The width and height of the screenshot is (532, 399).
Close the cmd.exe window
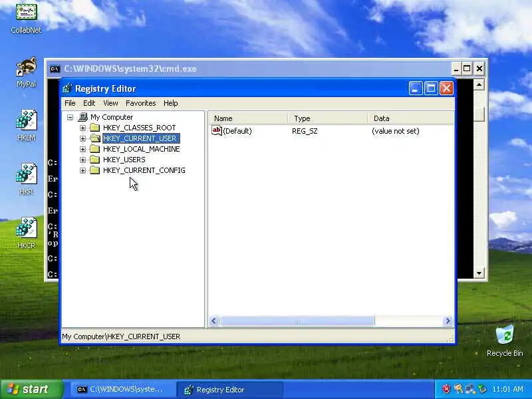(x=479, y=69)
